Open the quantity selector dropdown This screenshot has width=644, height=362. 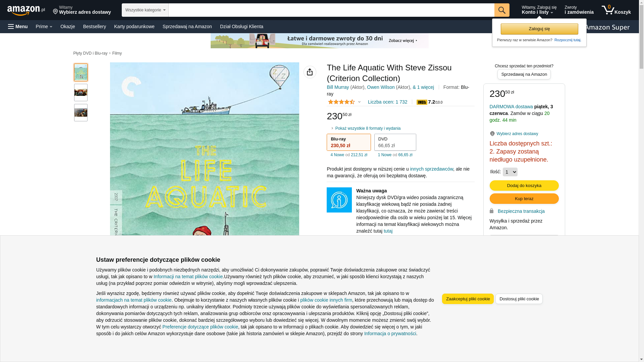pyautogui.click(x=510, y=172)
